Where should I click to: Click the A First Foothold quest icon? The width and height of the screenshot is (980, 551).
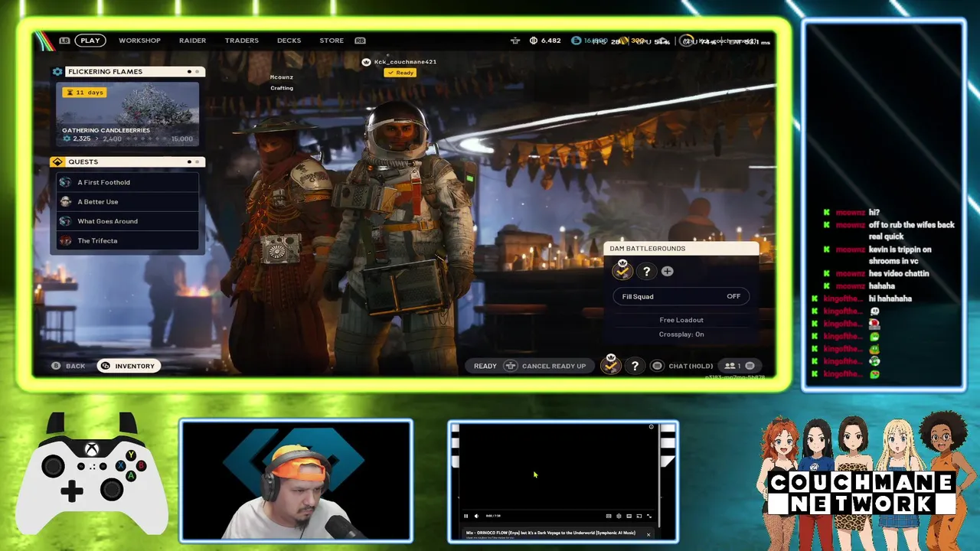point(65,182)
